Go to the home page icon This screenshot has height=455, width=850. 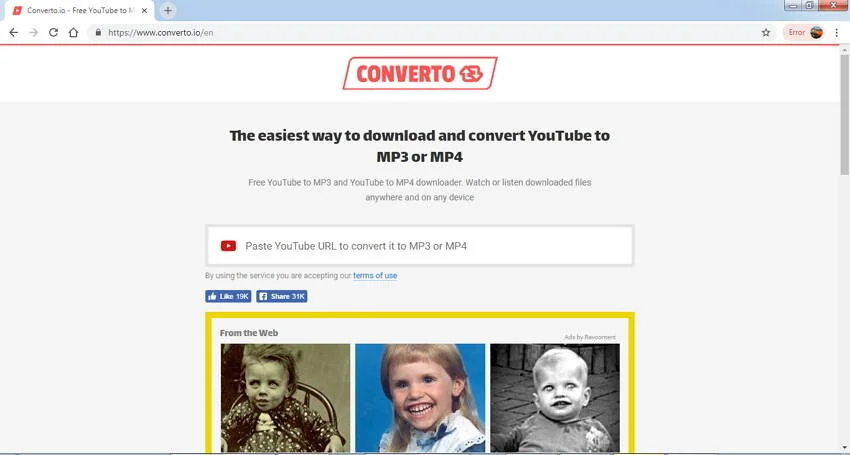(x=73, y=33)
